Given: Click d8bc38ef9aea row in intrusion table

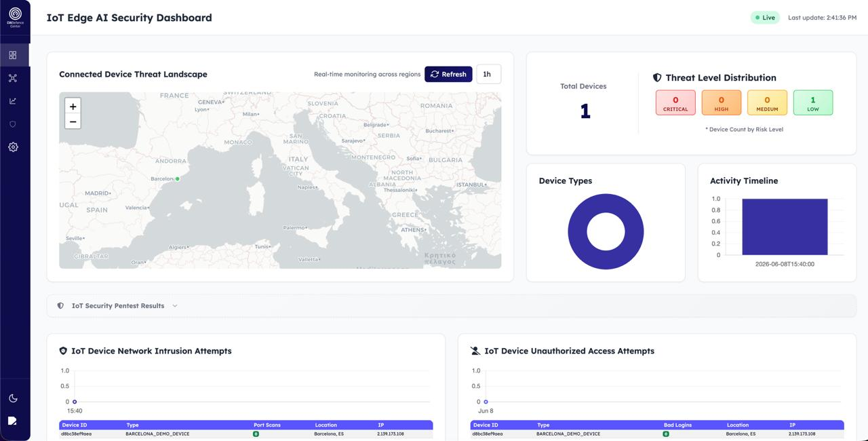Looking at the screenshot, I should tap(246, 434).
